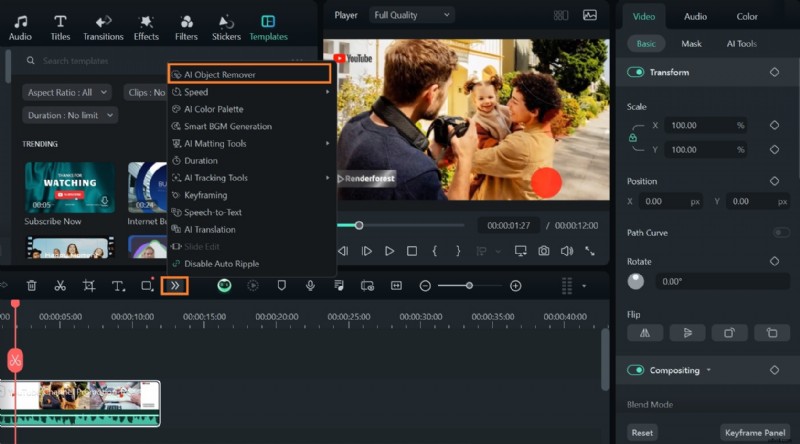
Task: Take a snapshot with the camera icon
Action: click(x=543, y=251)
